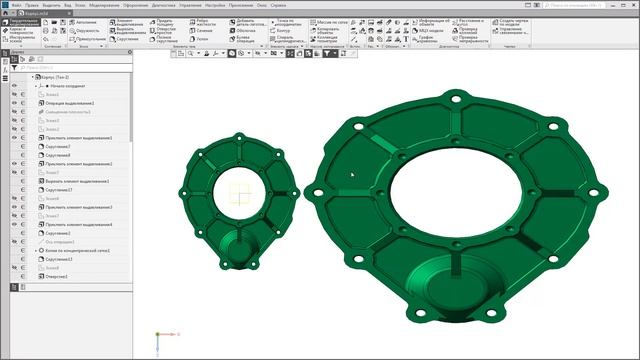The image size is (640, 360).
Task: Collapse the Корпус root tree node
Action: coord(33,77)
